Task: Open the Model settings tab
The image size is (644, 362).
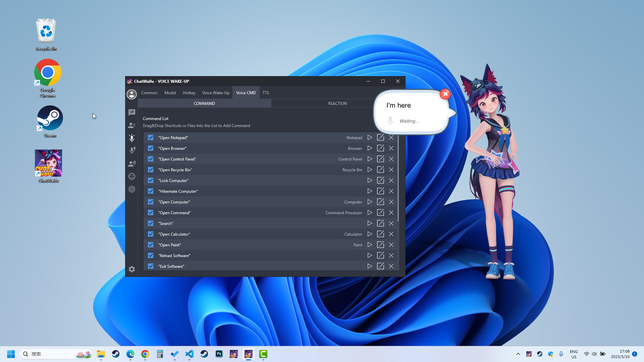Action: (x=170, y=93)
